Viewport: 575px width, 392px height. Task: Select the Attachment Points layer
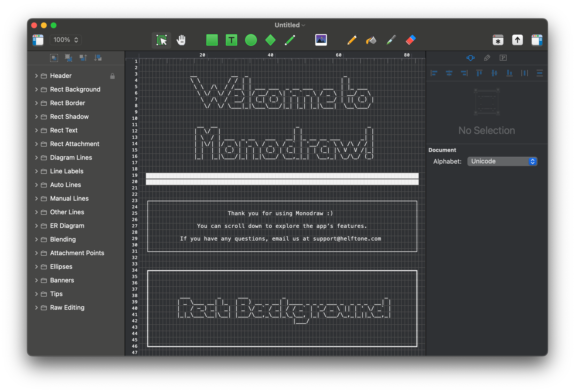76,253
